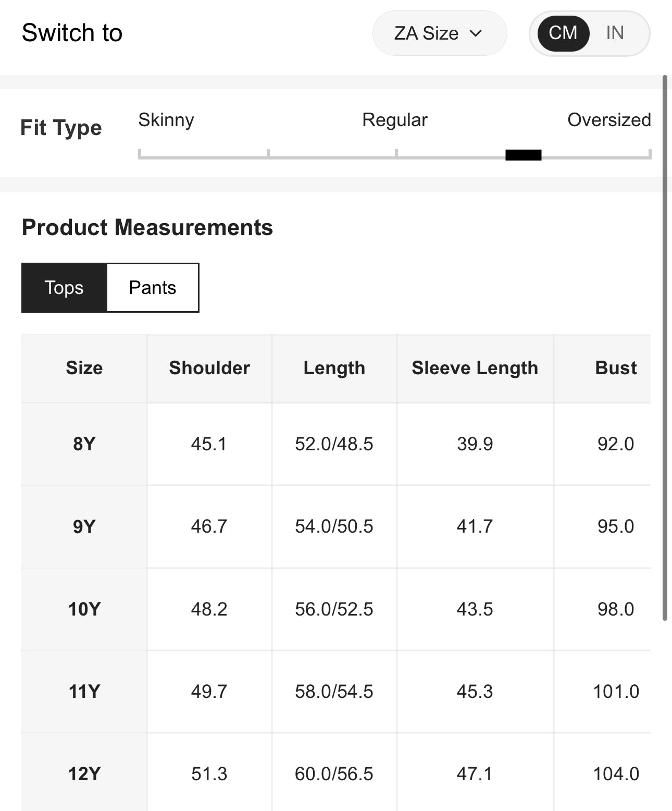Screen dimensions: 672x811
Task: Click the Oversized label on fit scale
Action: pyautogui.click(x=609, y=120)
